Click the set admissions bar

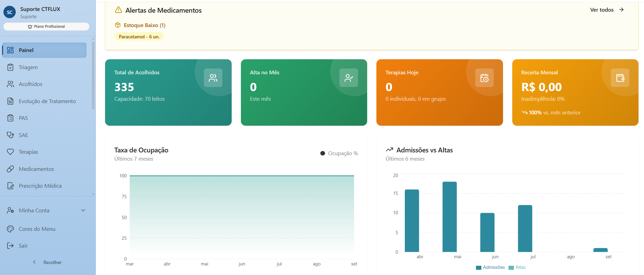pyautogui.click(x=601, y=250)
